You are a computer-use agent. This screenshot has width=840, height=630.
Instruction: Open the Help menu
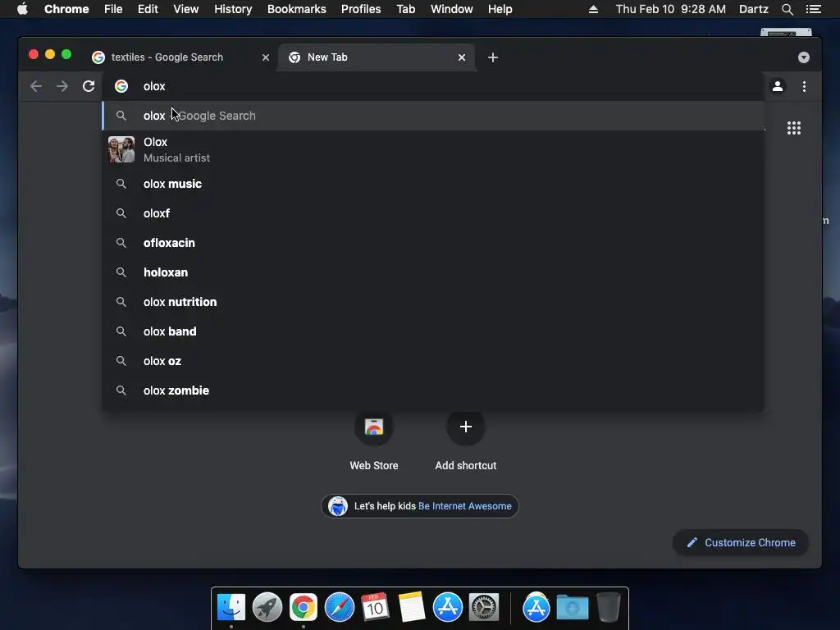tap(500, 9)
